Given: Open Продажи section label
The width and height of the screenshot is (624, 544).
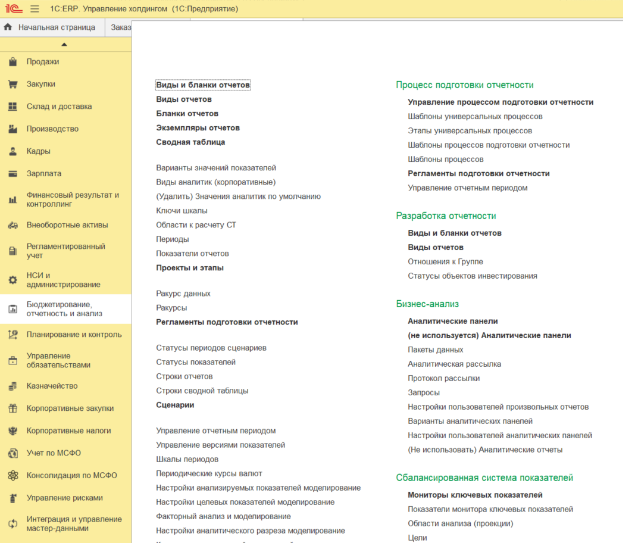Looking at the screenshot, I should 43,62.
